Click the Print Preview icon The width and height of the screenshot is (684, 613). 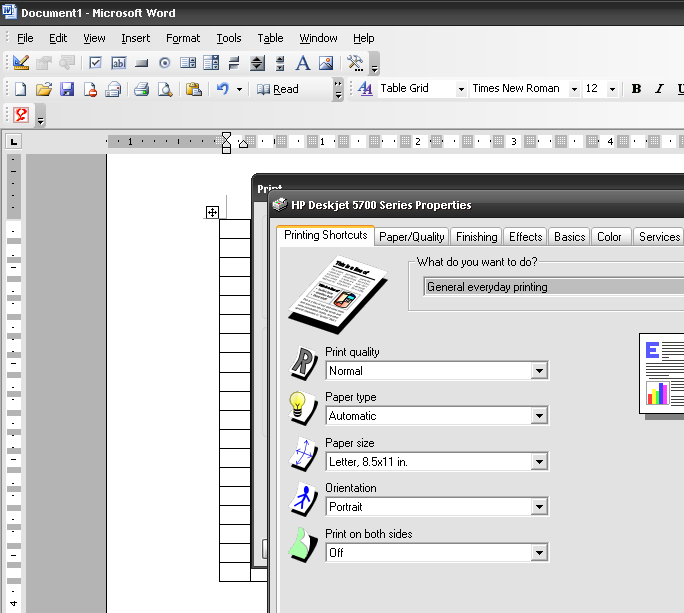[x=164, y=89]
